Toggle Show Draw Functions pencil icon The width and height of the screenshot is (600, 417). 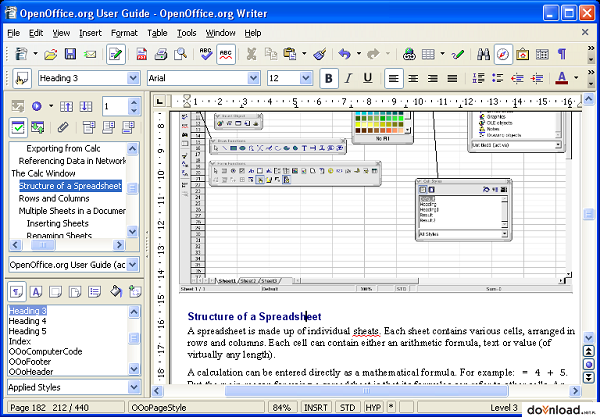click(458, 54)
